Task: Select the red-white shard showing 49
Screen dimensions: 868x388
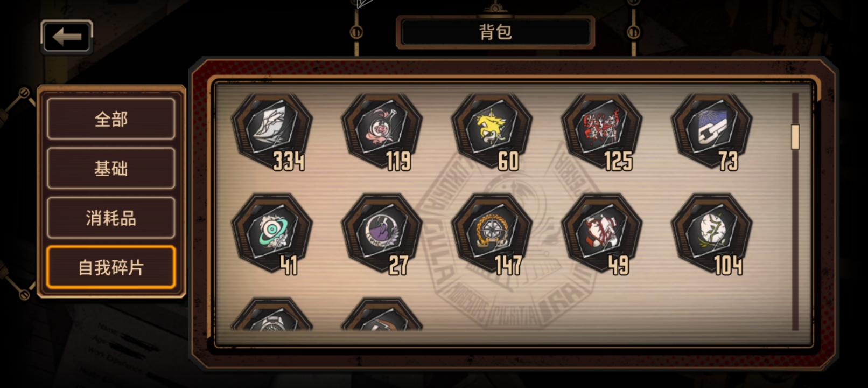Action: point(601,234)
